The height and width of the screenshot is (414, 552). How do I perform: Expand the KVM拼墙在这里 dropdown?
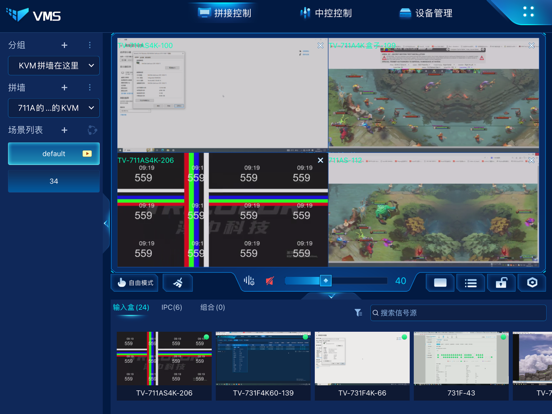pos(54,65)
